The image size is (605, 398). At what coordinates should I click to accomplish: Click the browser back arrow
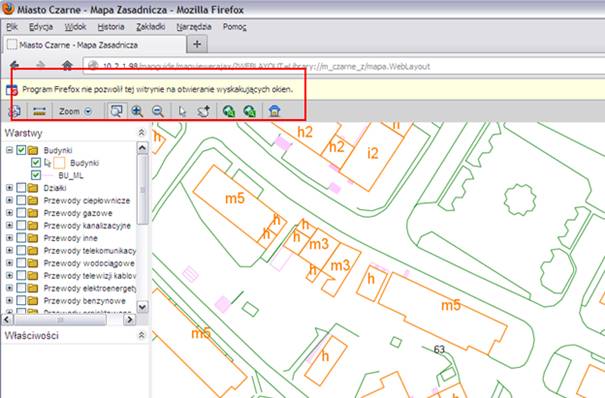(x=15, y=65)
